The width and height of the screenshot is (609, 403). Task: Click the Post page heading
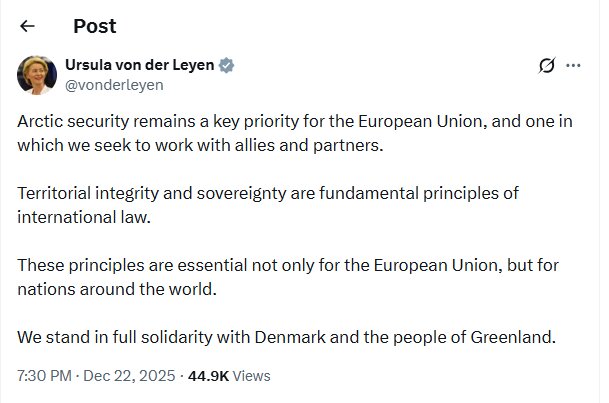(x=94, y=27)
